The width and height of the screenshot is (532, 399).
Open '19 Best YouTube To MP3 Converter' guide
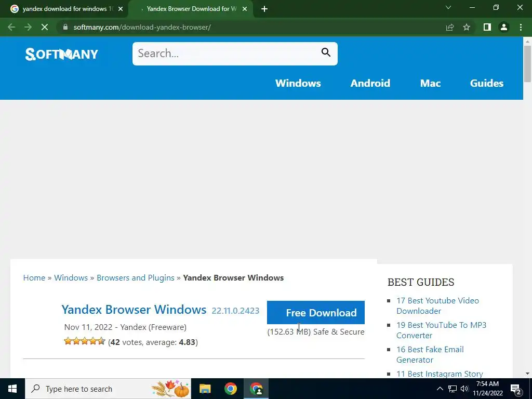(441, 330)
